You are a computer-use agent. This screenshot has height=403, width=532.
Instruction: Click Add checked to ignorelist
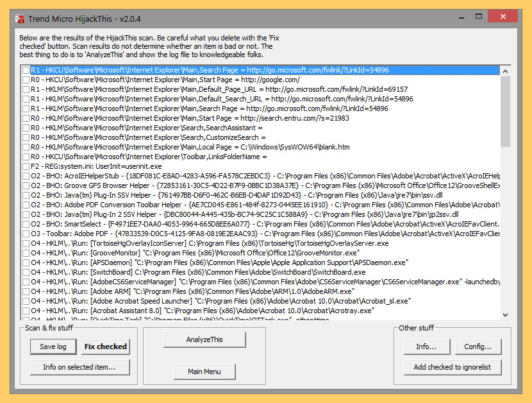(453, 367)
